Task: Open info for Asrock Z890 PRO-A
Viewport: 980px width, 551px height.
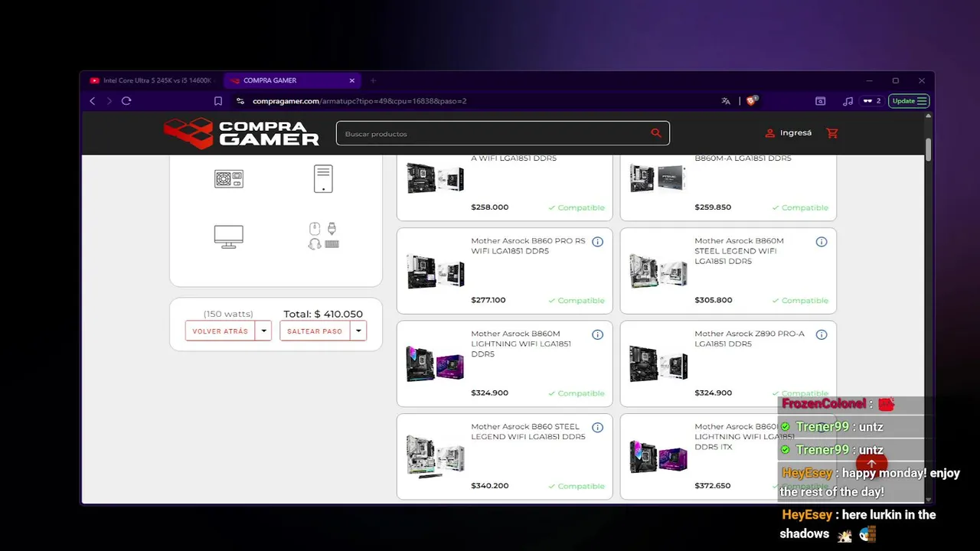Action: pos(821,334)
